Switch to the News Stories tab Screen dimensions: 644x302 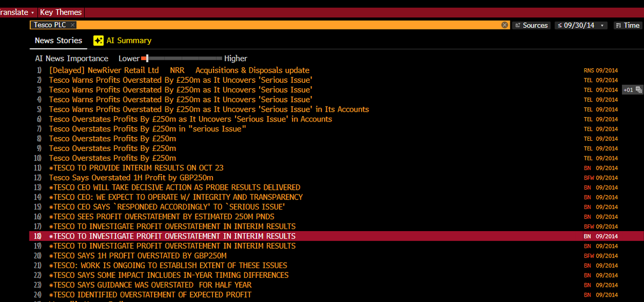58,40
